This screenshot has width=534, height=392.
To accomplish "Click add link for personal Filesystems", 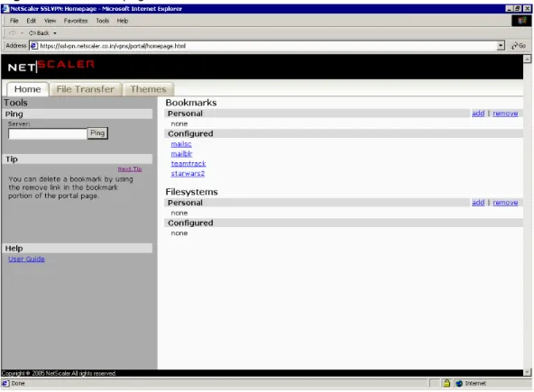I will (x=478, y=203).
